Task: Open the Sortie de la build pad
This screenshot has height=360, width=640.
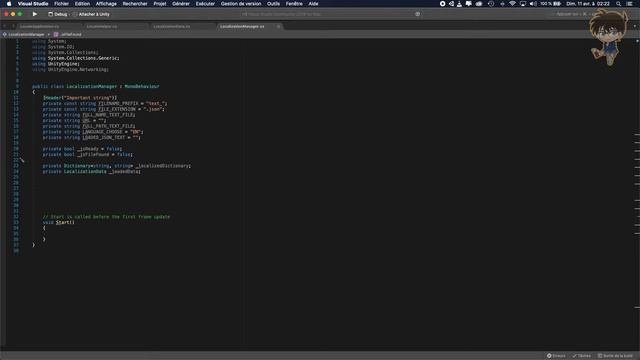Action: click(616, 356)
